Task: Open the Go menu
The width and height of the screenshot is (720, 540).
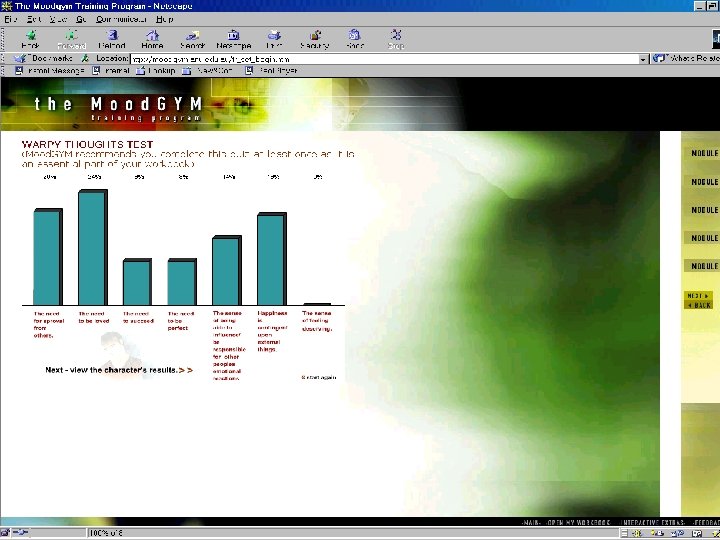Action: [81, 19]
